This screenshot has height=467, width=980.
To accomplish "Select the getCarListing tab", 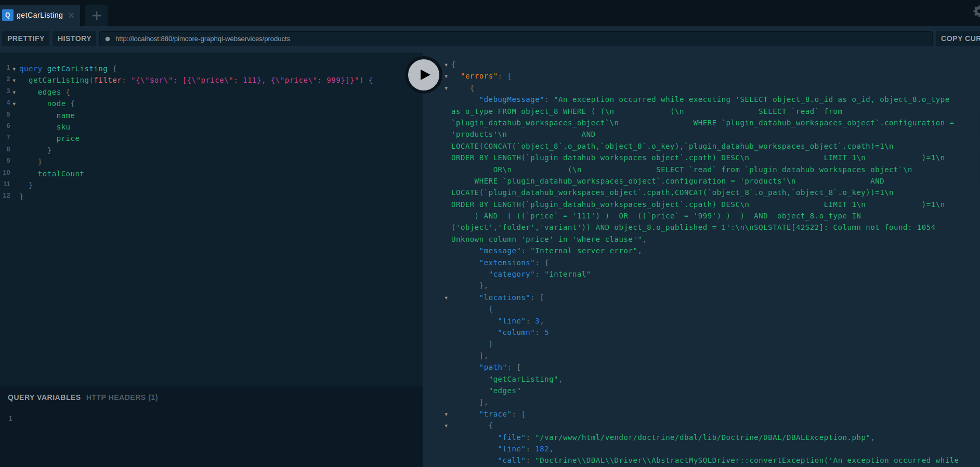I will click(40, 15).
